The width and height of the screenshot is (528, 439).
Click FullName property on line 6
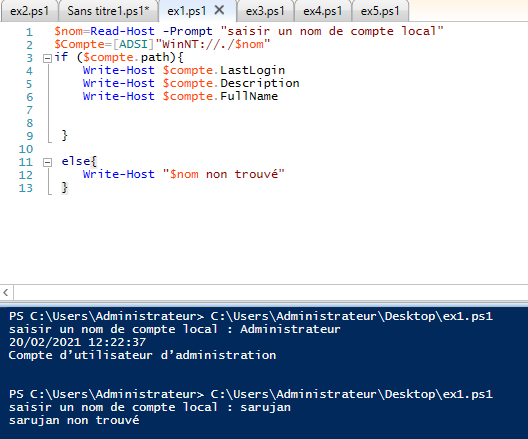coord(249,97)
